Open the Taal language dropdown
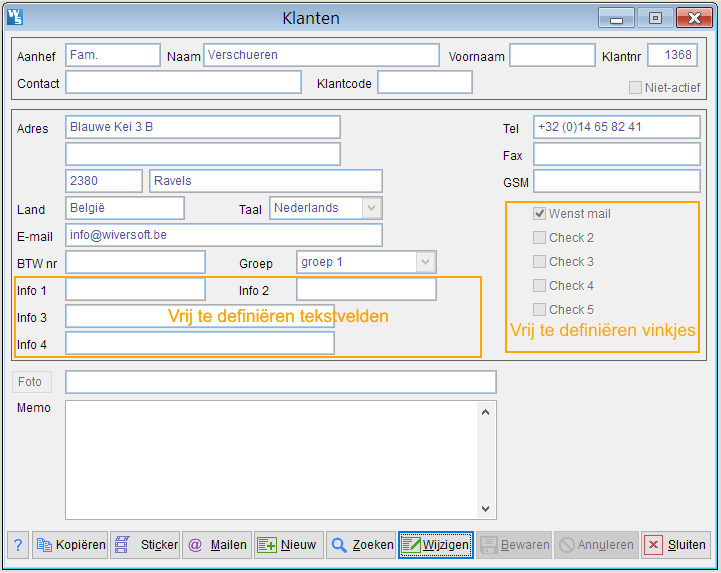This screenshot has height=573, width=721. (x=371, y=208)
